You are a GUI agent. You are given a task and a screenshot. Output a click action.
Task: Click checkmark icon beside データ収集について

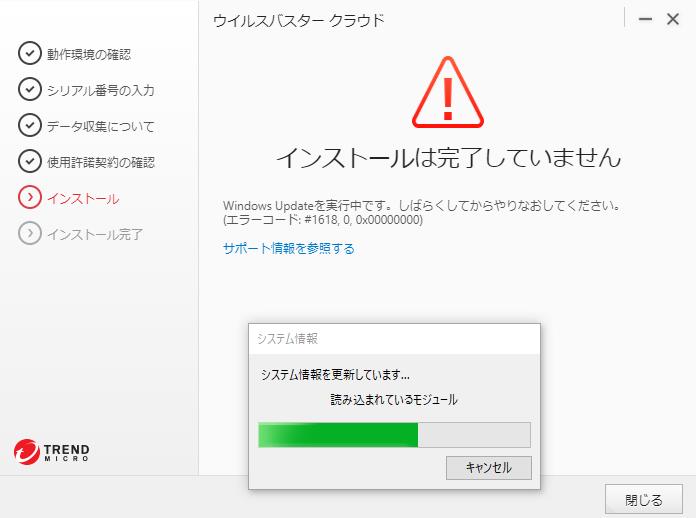(x=30, y=125)
